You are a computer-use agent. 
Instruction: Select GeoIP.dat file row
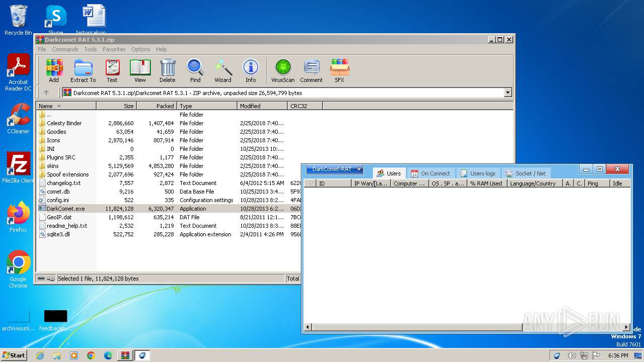[59, 217]
